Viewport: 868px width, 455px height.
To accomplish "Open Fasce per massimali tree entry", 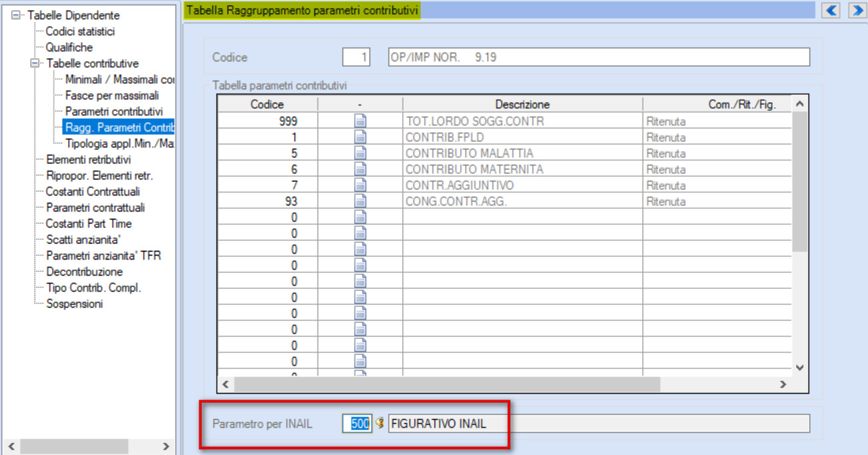I will pos(112,95).
